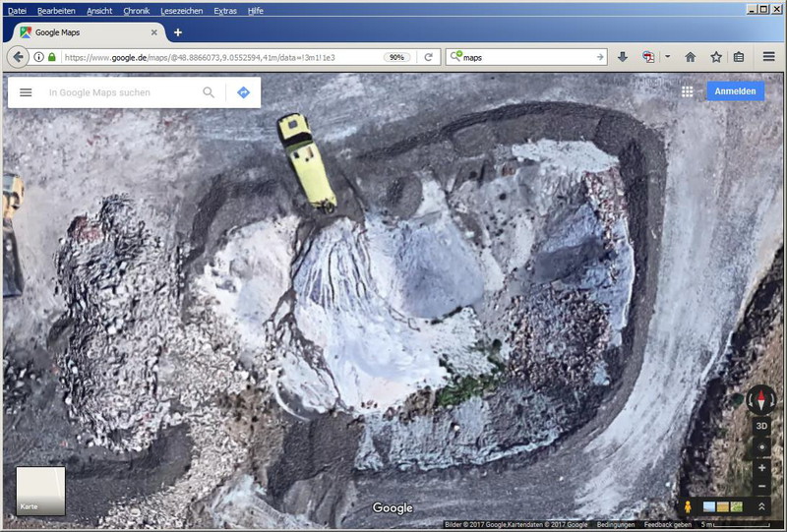Open the Firefox hamburger menu

click(768, 57)
